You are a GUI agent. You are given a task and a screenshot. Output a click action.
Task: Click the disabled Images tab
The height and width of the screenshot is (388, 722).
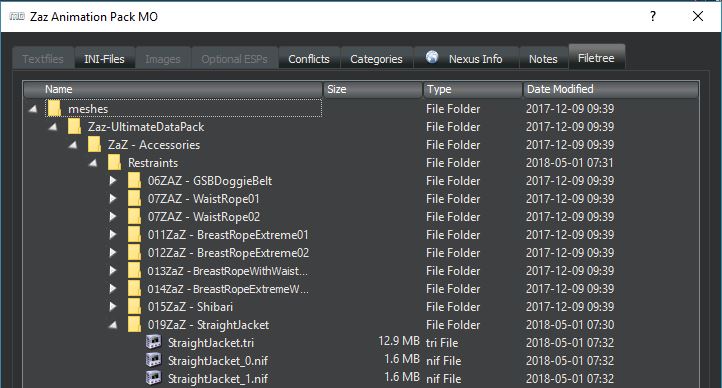click(163, 58)
